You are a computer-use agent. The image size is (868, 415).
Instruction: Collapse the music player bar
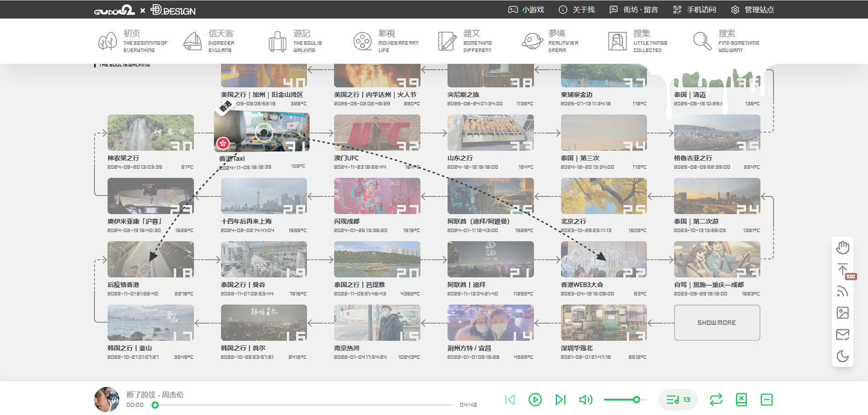pyautogui.click(x=766, y=400)
